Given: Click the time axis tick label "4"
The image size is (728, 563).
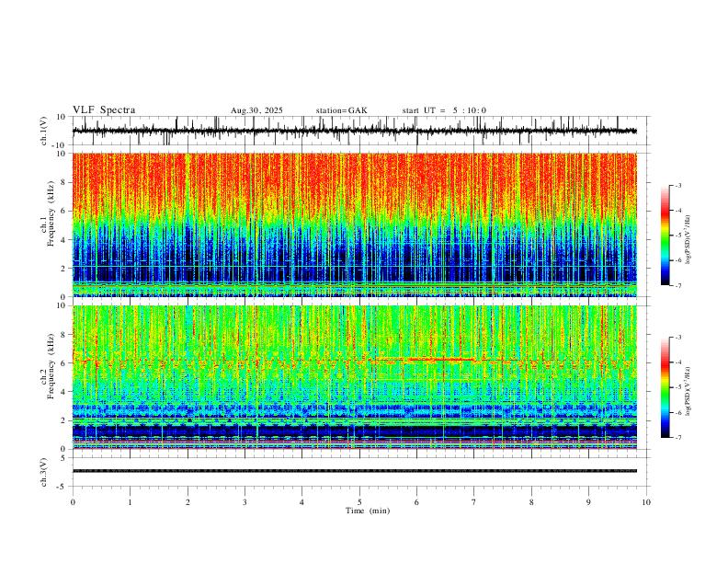Looking at the screenshot, I should click(302, 502).
